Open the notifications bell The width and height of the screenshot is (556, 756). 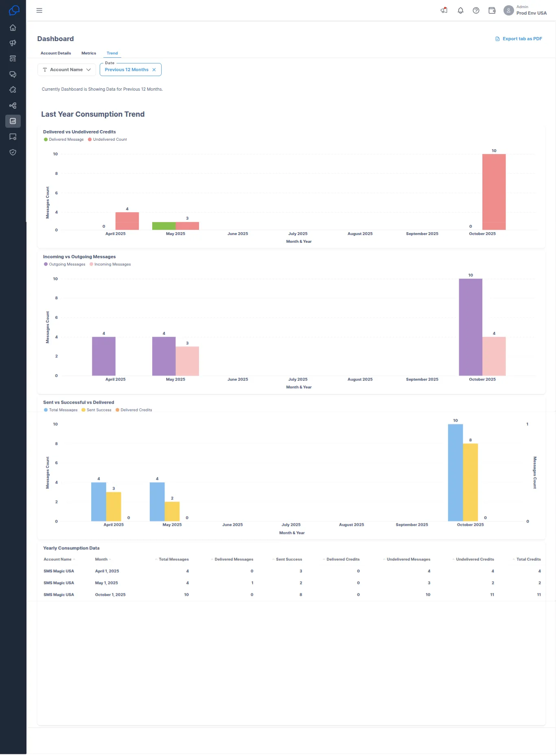[x=460, y=11]
